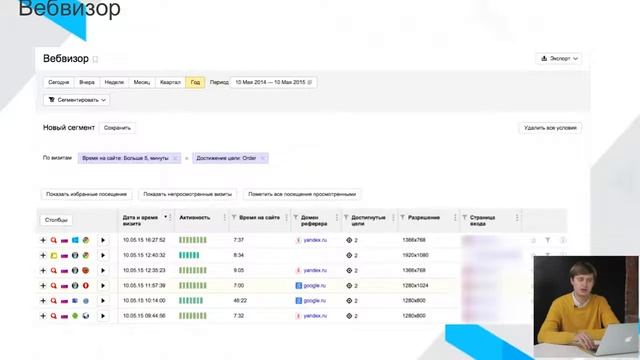Play the visit recorded at 11:57:39
This screenshot has width=640, height=360.
click(103, 286)
